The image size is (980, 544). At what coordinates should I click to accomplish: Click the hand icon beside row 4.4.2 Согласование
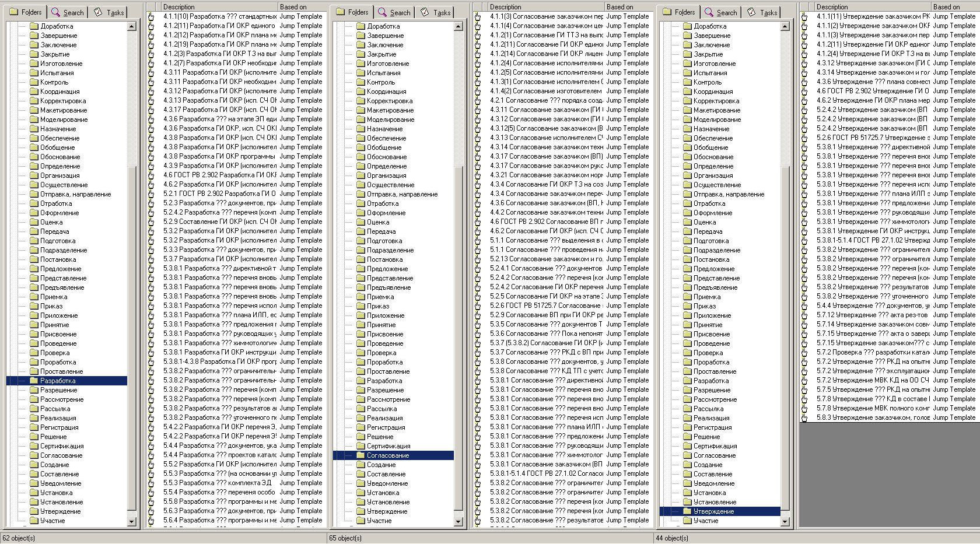pos(478,212)
